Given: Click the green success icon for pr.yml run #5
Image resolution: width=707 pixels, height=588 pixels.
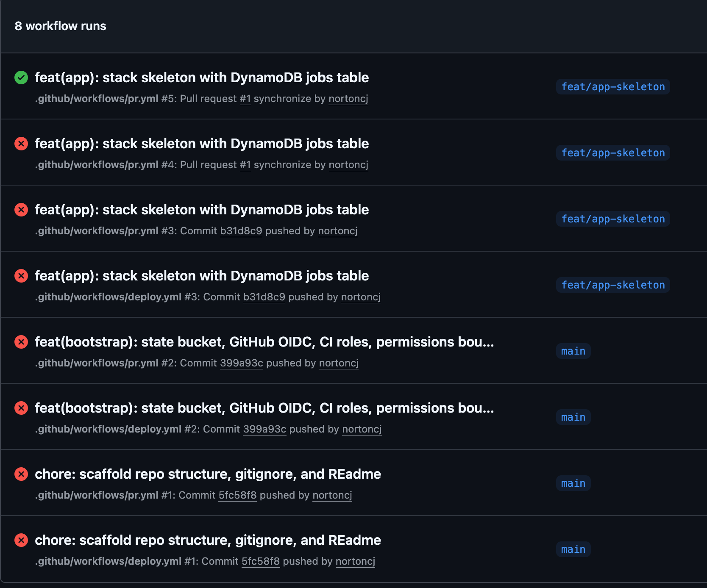Looking at the screenshot, I should [x=21, y=78].
